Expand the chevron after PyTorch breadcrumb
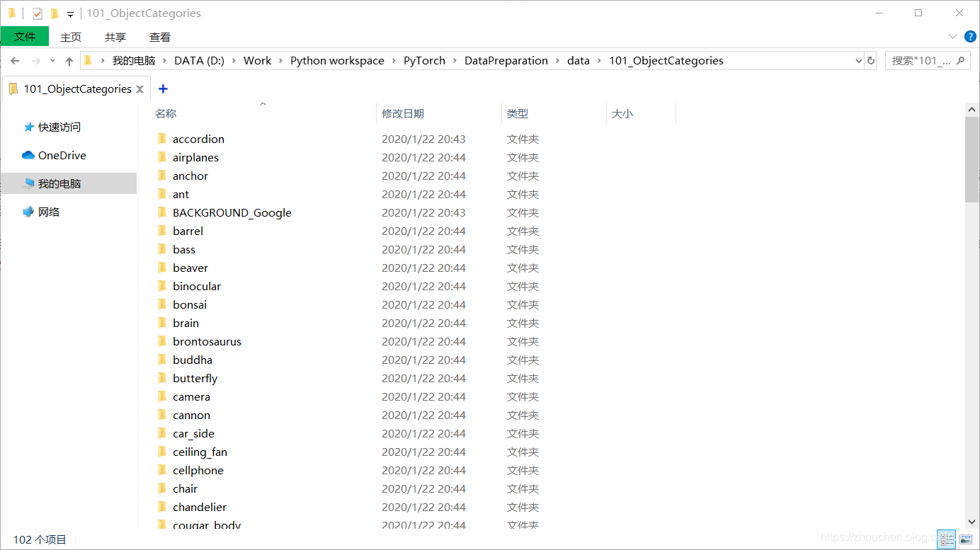980x550 pixels. [455, 61]
